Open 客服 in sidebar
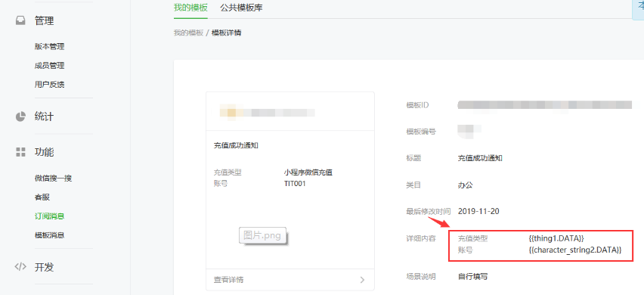 pyautogui.click(x=42, y=197)
